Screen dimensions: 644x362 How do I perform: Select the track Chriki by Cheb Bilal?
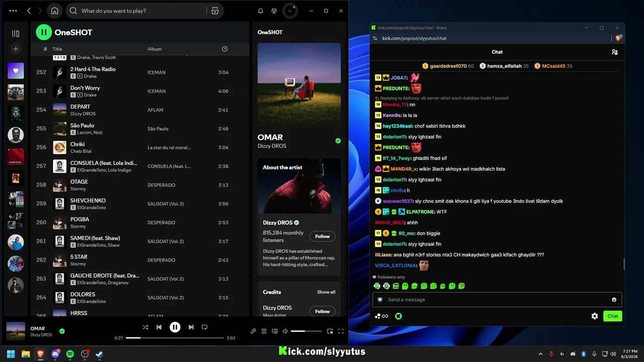pos(140,147)
